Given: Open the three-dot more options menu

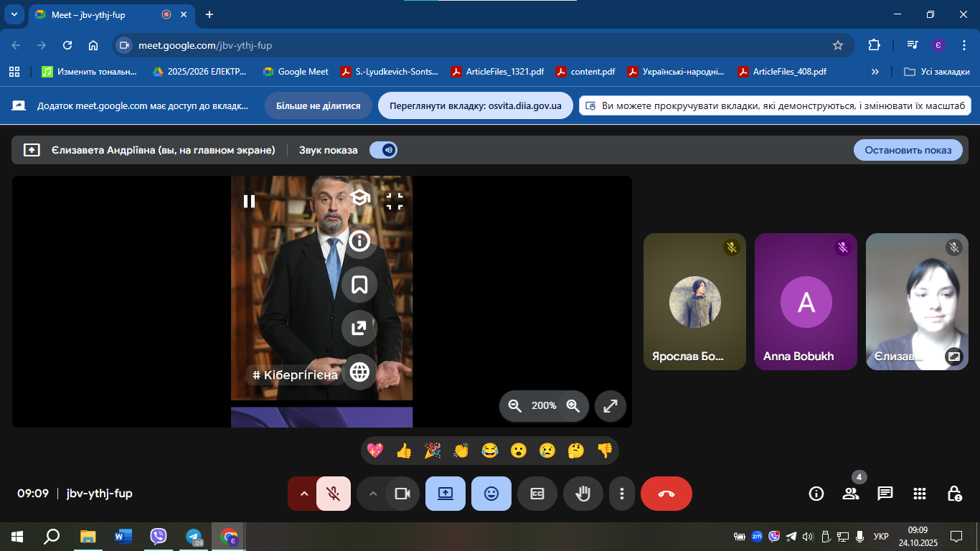Looking at the screenshot, I should pyautogui.click(x=622, y=494).
